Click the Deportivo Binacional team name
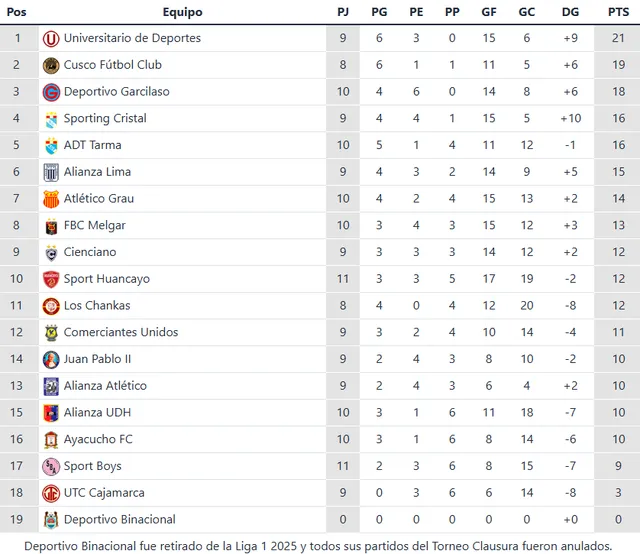 coord(120,519)
